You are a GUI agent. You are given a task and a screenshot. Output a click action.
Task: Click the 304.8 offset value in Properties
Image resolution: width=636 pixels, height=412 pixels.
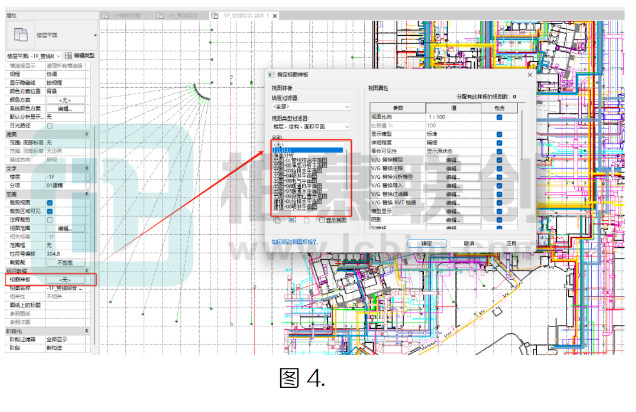[54, 254]
